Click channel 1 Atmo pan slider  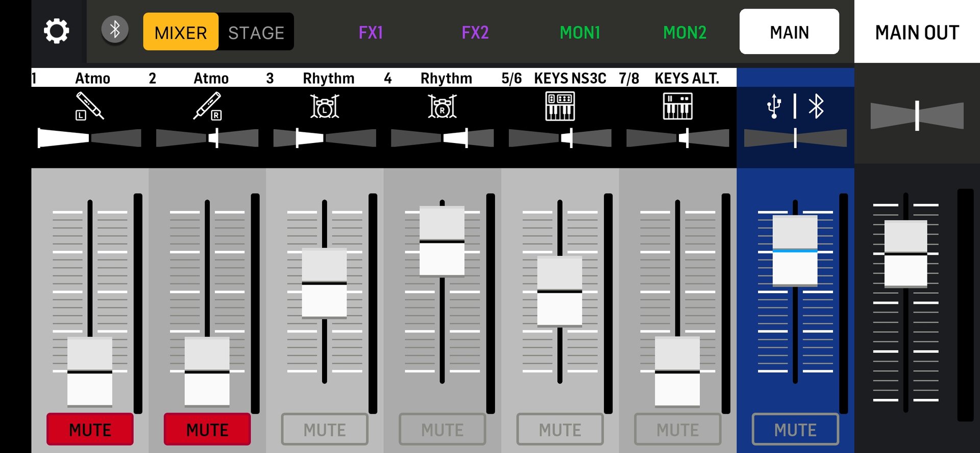tap(89, 138)
